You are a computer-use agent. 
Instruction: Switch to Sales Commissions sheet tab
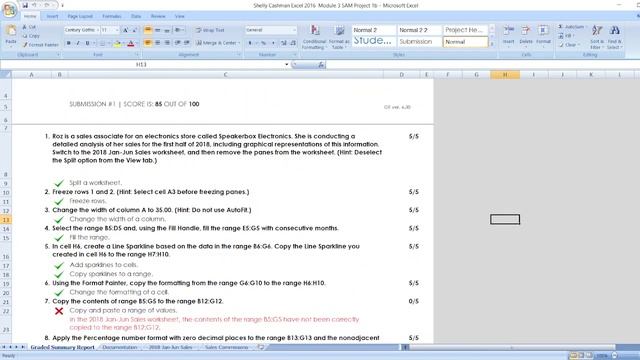click(x=227, y=347)
